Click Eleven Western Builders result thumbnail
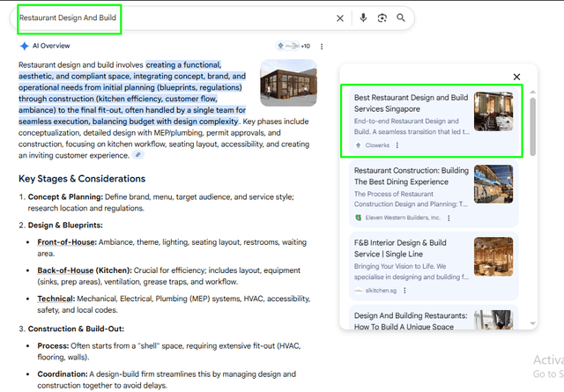Image resolution: width=564 pixels, height=392 pixels. pyautogui.click(x=493, y=184)
